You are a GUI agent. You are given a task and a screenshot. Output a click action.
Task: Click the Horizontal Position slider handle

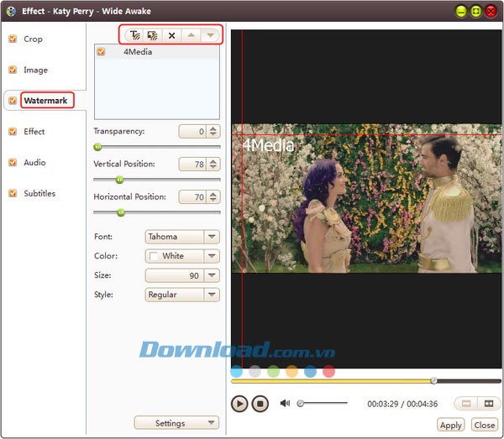[x=121, y=212]
